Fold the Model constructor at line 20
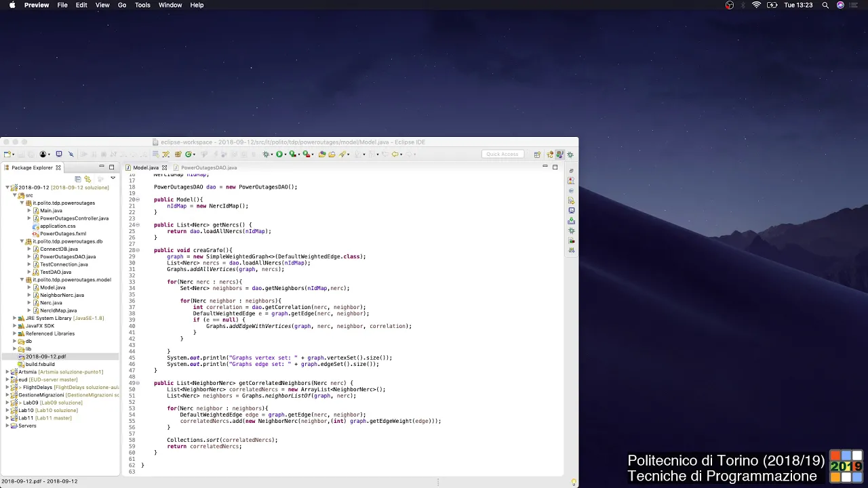This screenshot has width=868, height=488. point(138,200)
